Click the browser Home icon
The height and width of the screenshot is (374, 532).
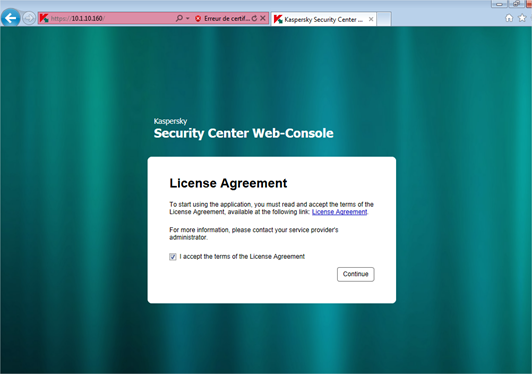point(509,18)
